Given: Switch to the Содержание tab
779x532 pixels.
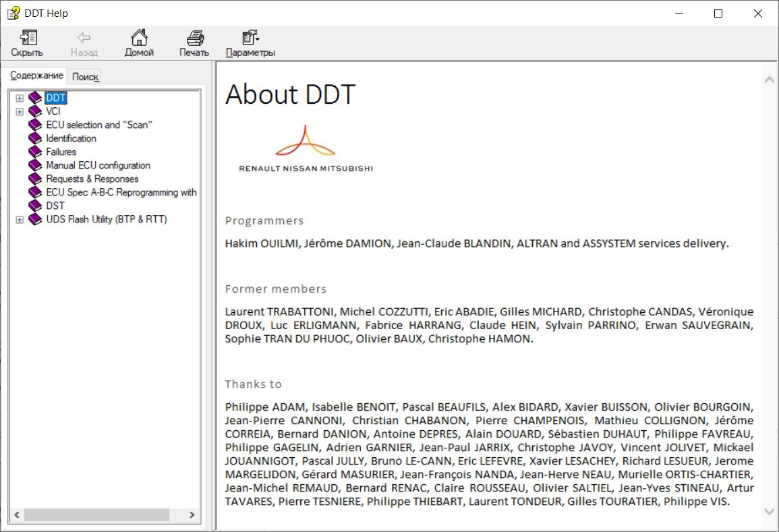Looking at the screenshot, I should pos(37,76).
